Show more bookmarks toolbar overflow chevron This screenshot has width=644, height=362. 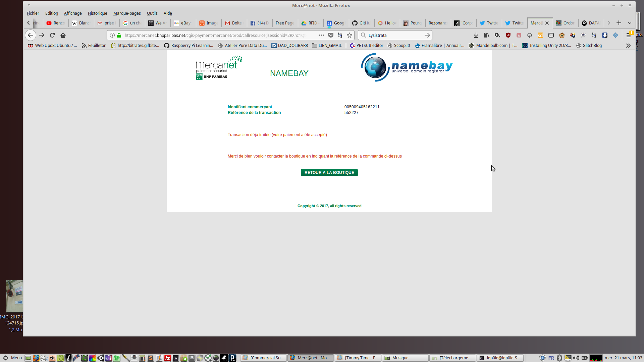(628, 46)
